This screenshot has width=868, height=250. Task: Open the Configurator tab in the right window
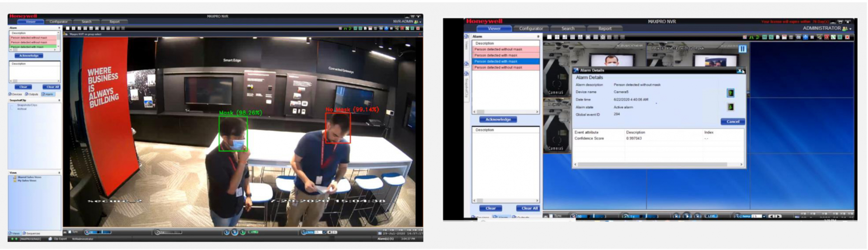click(531, 28)
